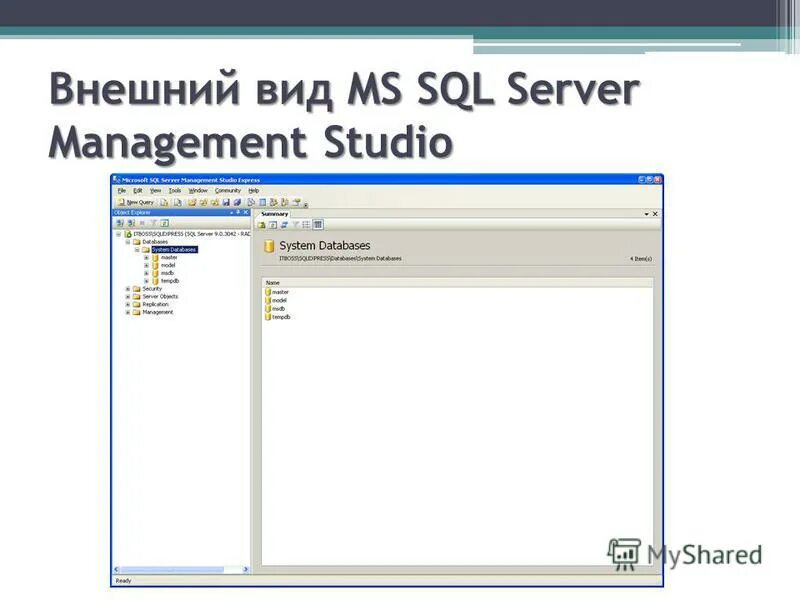Click the Connect icon in Object Explorer toolbar

pos(120,222)
